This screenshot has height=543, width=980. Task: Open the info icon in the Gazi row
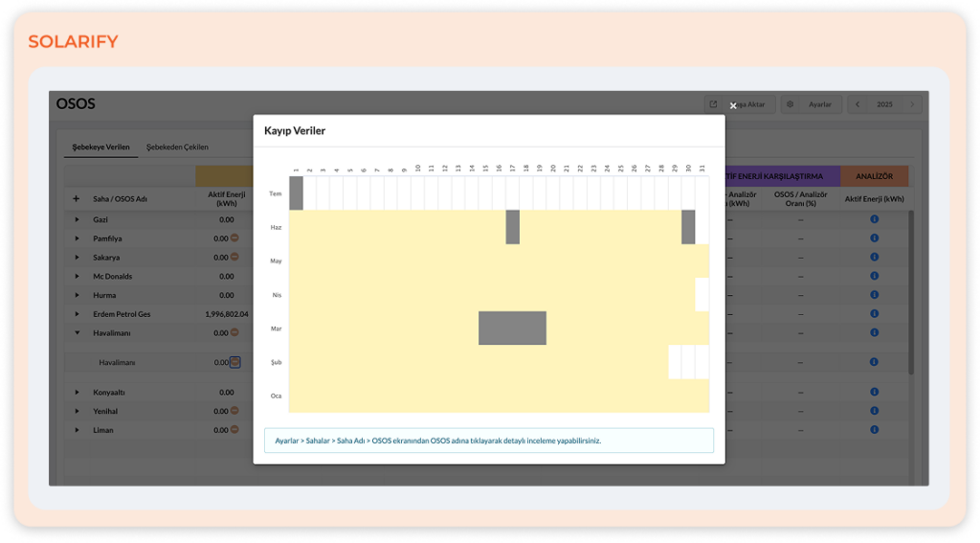tap(875, 219)
